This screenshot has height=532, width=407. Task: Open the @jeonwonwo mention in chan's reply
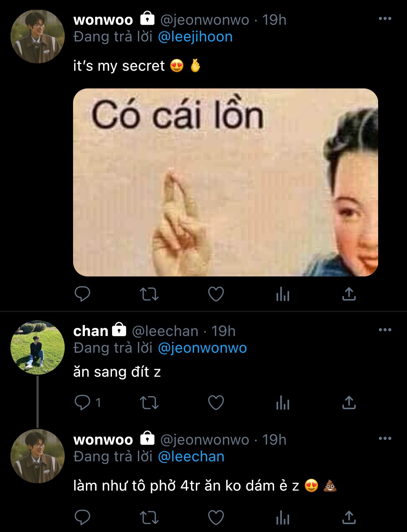pyautogui.click(x=202, y=348)
